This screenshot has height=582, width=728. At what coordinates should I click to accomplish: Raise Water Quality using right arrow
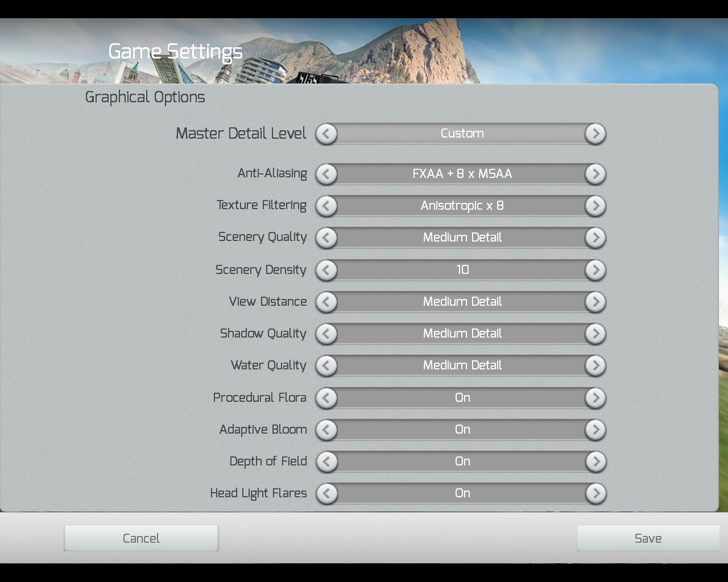pos(595,366)
